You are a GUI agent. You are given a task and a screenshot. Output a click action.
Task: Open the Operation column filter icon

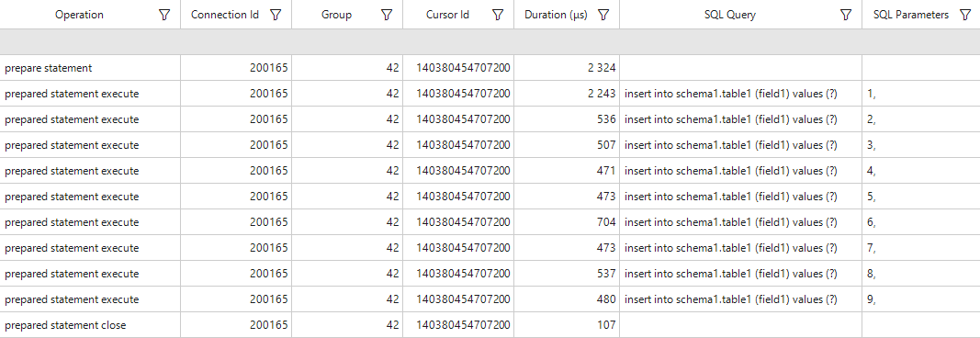coord(164,15)
